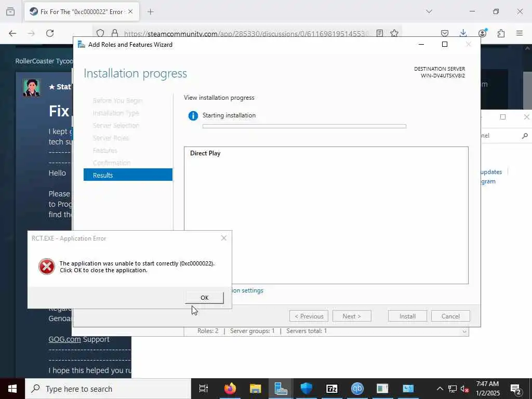Bookmark this page with the star
This screenshot has height=399, width=532.
pos(394,33)
